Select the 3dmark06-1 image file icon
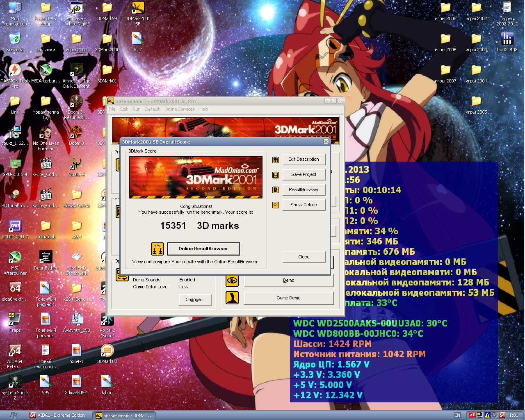The width and height of the screenshot is (525, 420). 76,386
